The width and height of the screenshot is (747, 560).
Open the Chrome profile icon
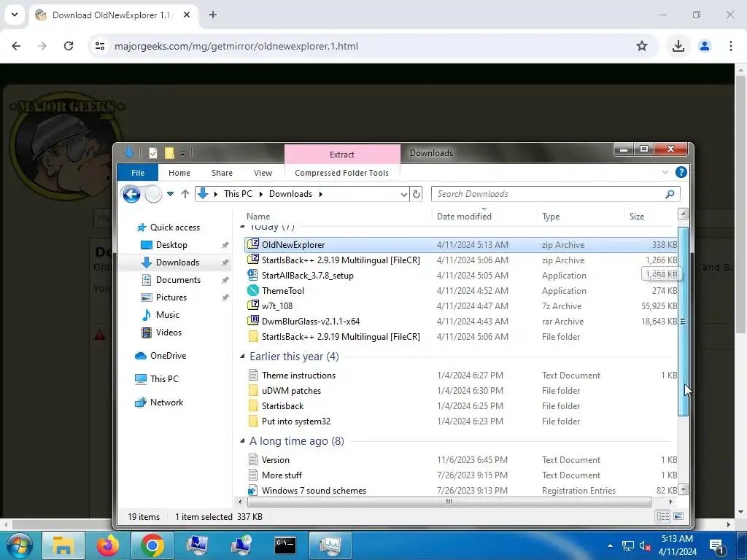click(705, 46)
